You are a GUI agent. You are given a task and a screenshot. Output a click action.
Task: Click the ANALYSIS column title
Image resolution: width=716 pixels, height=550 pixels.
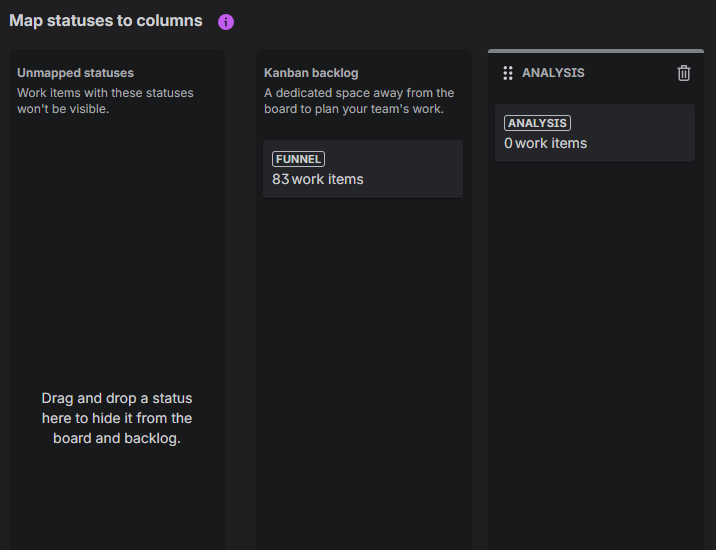click(553, 73)
